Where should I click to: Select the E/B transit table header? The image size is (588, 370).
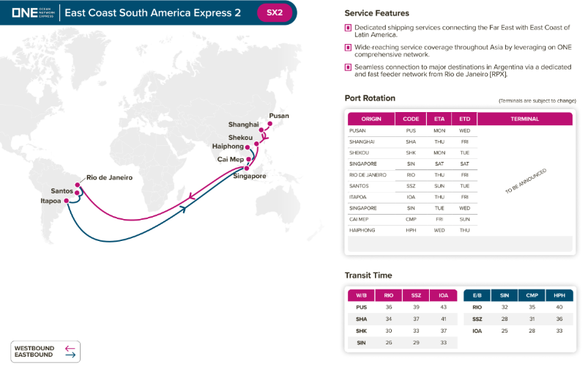[x=477, y=295]
